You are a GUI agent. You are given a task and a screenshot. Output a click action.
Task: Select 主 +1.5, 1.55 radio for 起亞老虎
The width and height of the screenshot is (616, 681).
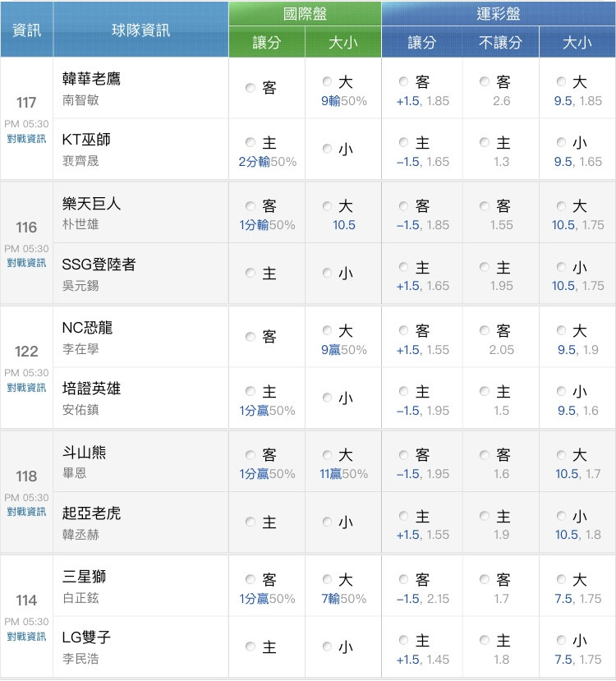click(x=404, y=516)
